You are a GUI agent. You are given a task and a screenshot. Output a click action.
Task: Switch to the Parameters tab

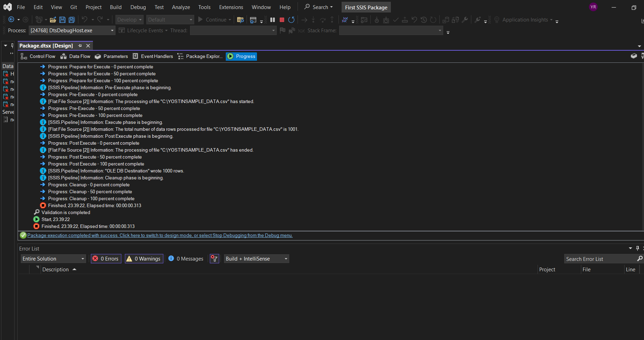(111, 56)
